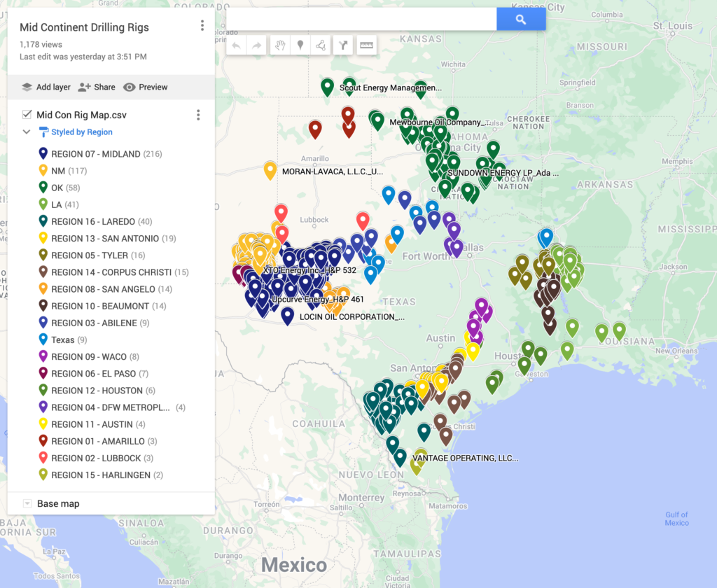Collapse the Styled by Region list
Viewport: 717px width, 588px height.
(27, 132)
